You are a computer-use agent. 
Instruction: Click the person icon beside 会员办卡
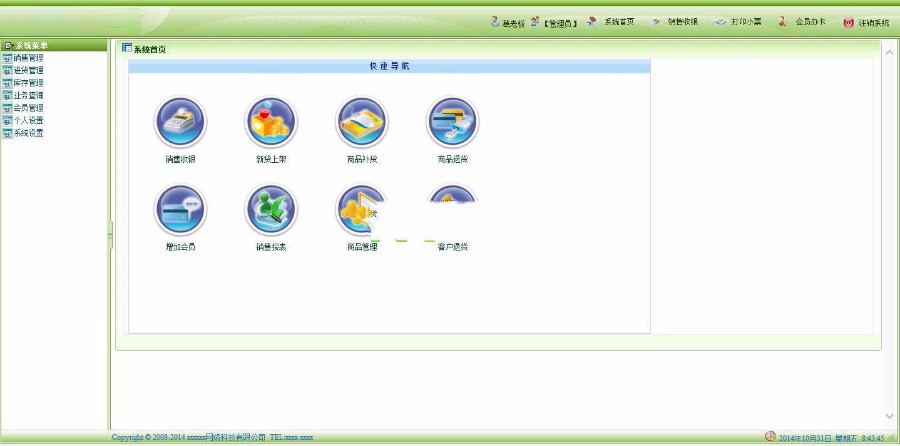(x=782, y=22)
